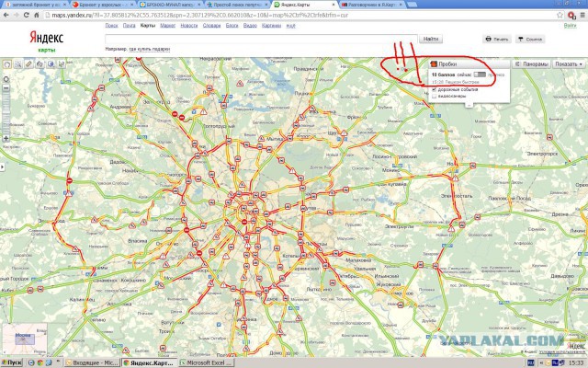Click the no-entry sign in central Moscow
The height and width of the screenshot is (368, 588).
(244, 222)
